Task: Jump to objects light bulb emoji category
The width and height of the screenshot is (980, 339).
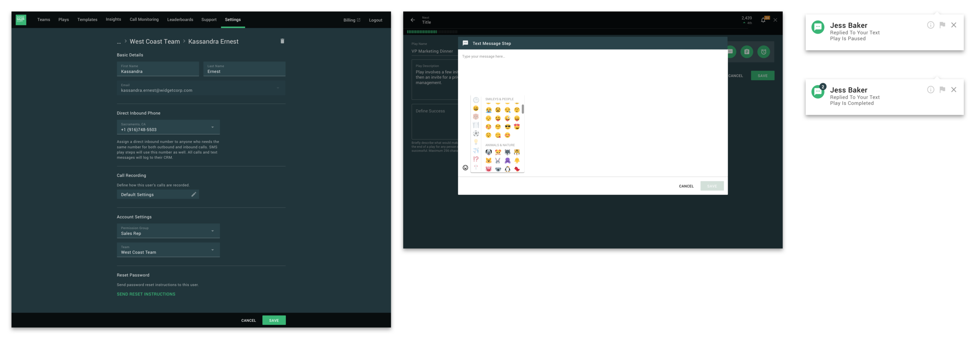Action: pyautogui.click(x=476, y=142)
